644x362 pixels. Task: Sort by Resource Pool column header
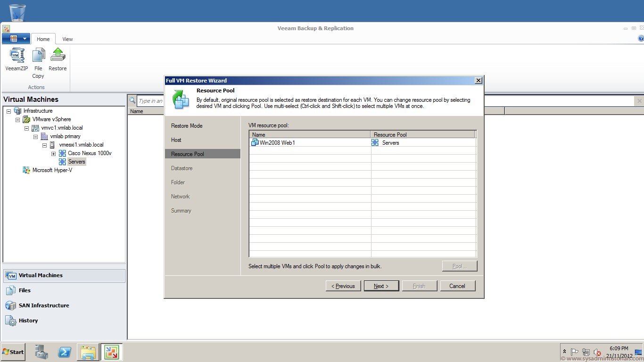(422, 135)
